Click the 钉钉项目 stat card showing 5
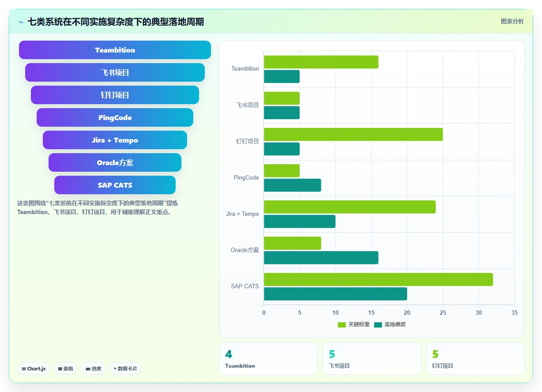 tap(475, 358)
